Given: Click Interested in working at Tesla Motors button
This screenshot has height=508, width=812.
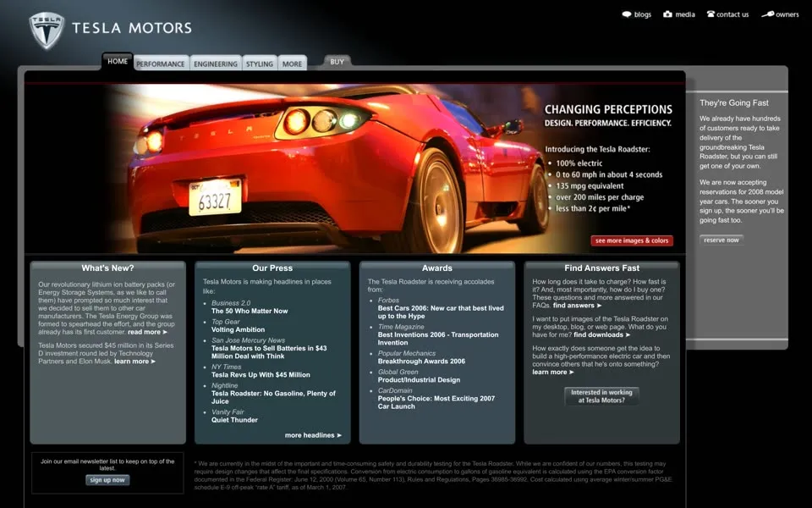Looking at the screenshot, I should coord(601,396).
